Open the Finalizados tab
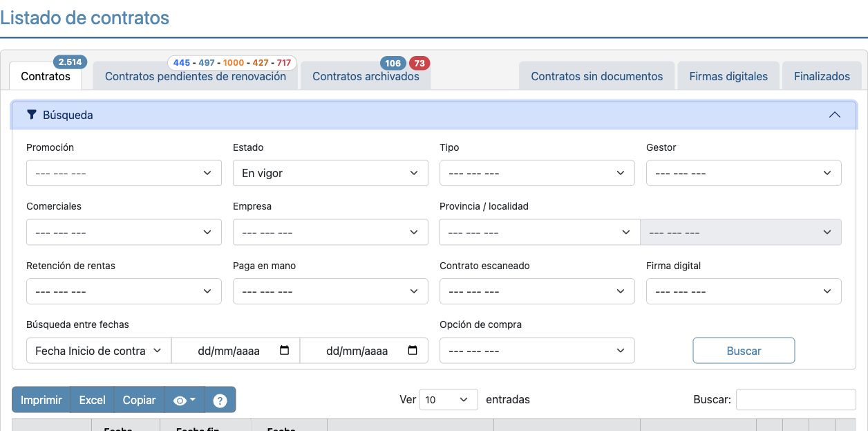This screenshot has width=868, height=431. coord(822,76)
